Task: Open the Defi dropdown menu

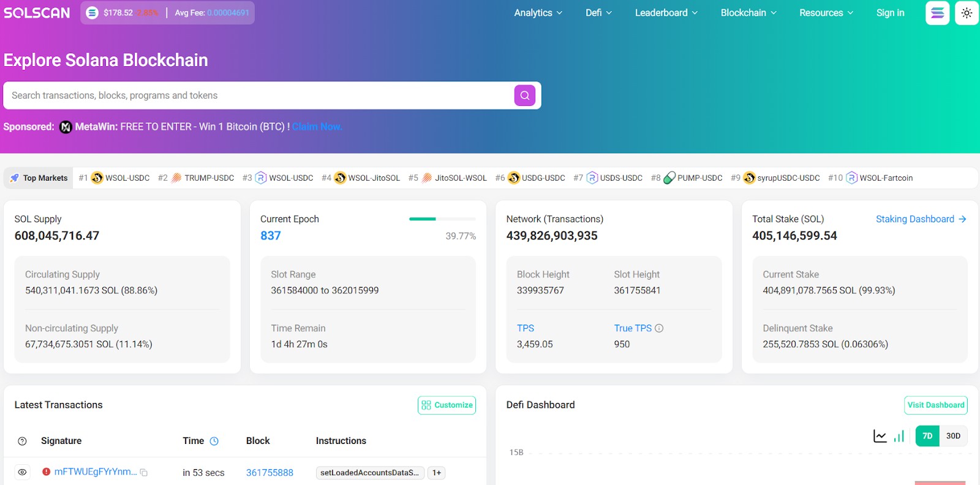Action: (599, 13)
